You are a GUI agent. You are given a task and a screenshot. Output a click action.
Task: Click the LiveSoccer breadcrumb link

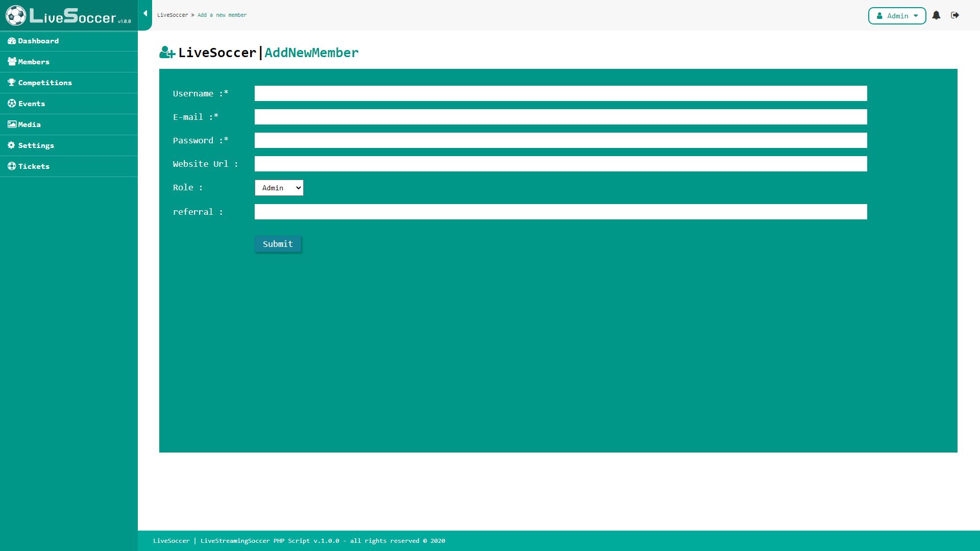pos(173,15)
